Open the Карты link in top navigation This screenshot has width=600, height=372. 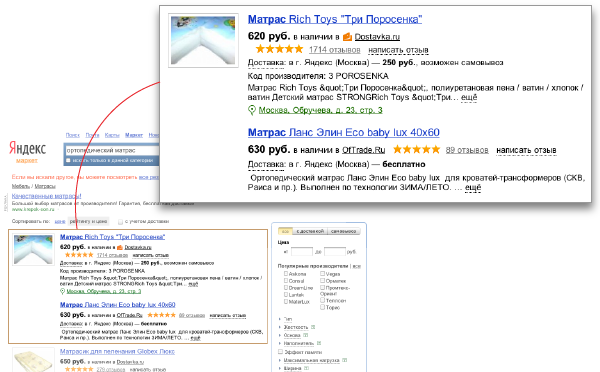pos(112,135)
